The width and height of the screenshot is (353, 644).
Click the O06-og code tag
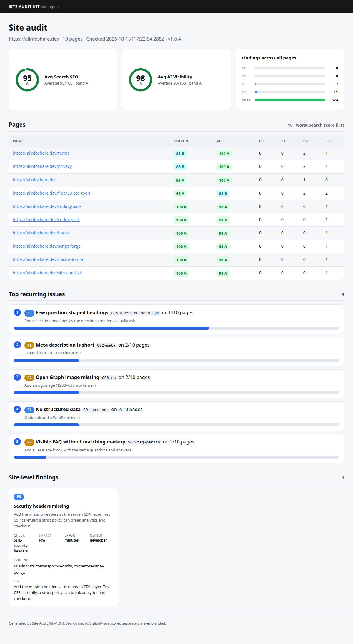pos(109,378)
